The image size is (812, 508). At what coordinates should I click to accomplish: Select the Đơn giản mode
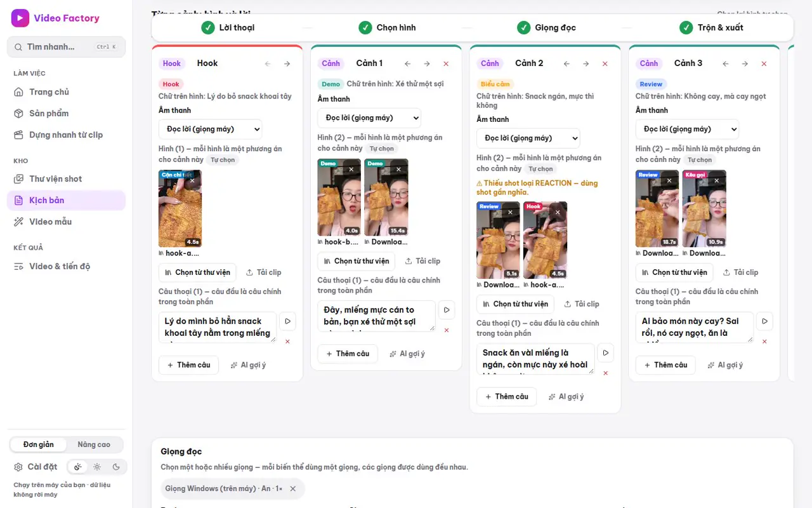click(39, 444)
